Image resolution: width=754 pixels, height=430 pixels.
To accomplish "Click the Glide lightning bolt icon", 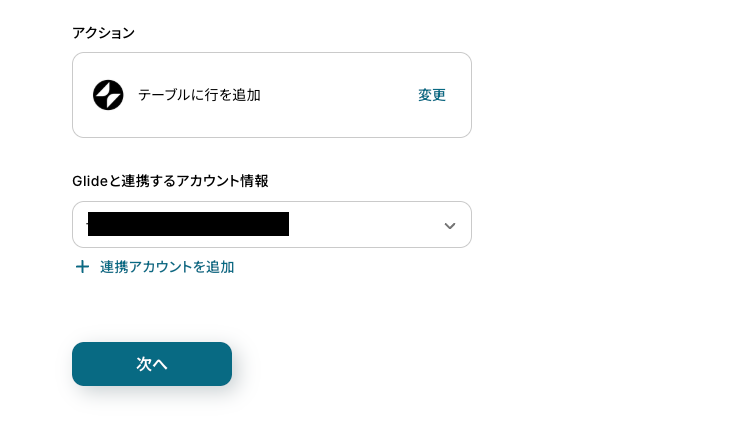I will click(x=108, y=95).
